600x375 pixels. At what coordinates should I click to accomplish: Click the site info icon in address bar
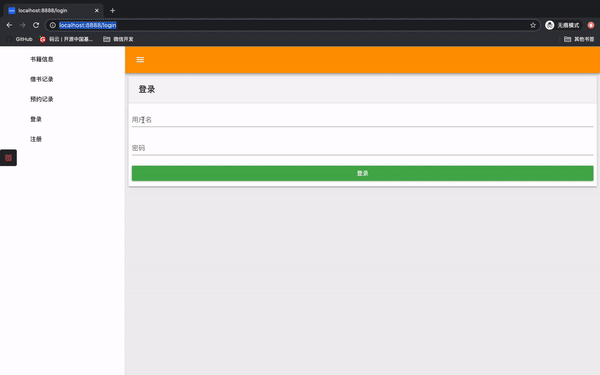(x=53, y=25)
